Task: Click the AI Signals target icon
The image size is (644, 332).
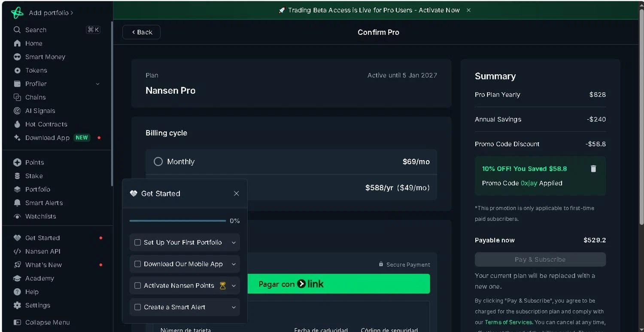Action: pos(17,111)
